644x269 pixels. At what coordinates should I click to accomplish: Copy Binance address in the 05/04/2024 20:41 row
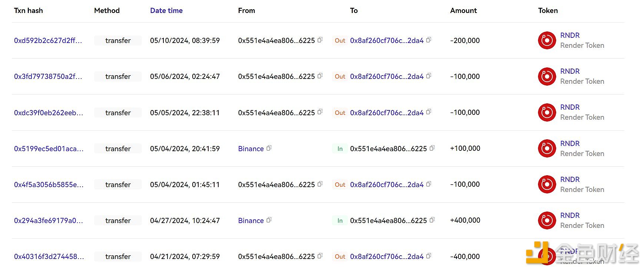[x=269, y=148]
